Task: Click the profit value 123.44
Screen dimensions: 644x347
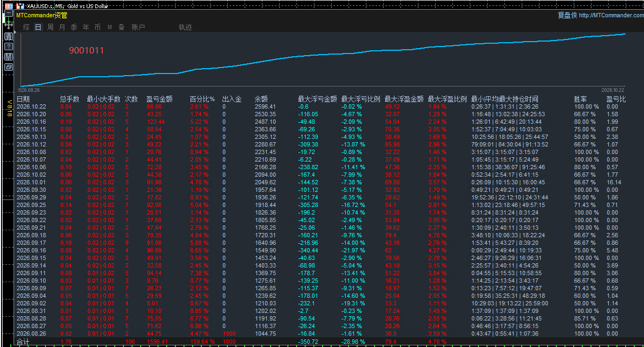Action: [x=156, y=122]
